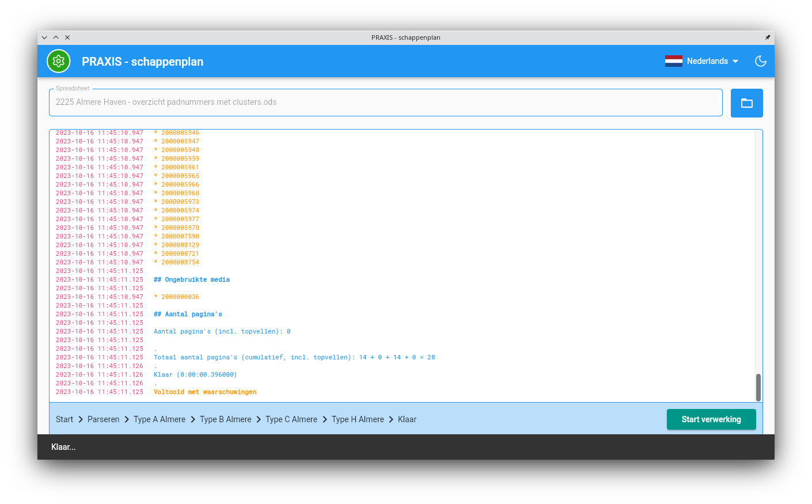Screen dimensions: 812x504
Task: Click the Spreadsheet file path field
Action: tap(385, 103)
